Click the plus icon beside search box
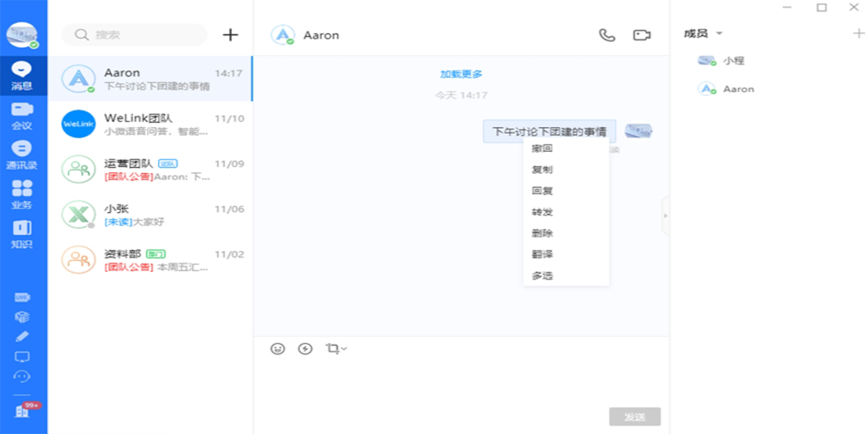The width and height of the screenshot is (868, 434). pos(230,35)
